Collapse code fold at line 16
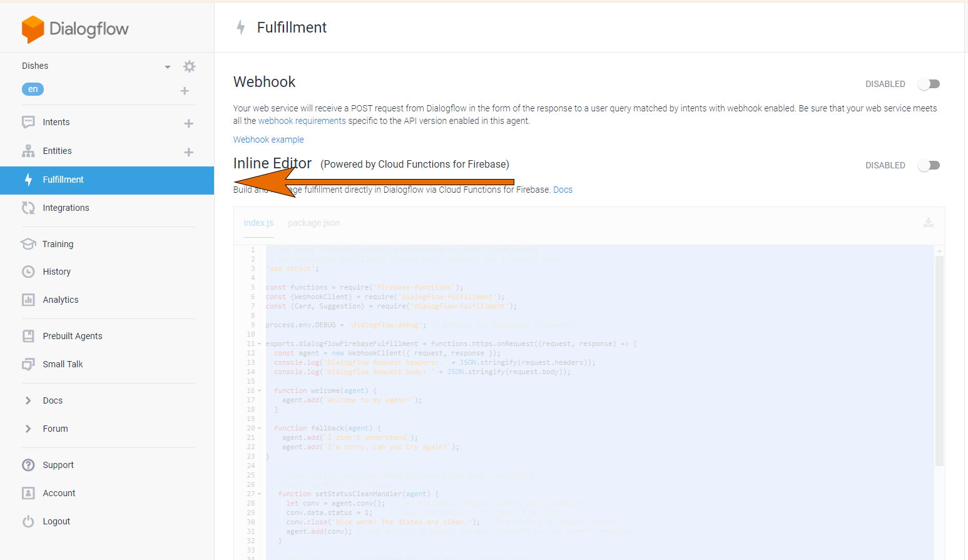 coord(259,391)
